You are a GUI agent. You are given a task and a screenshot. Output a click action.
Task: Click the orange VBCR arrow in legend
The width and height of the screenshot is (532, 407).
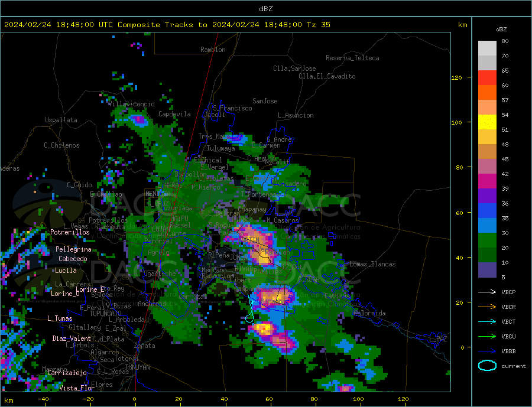coord(487,307)
